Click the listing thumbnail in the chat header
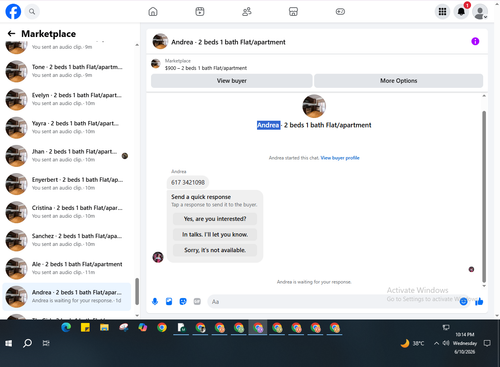The height and width of the screenshot is (367, 500). coord(160,41)
